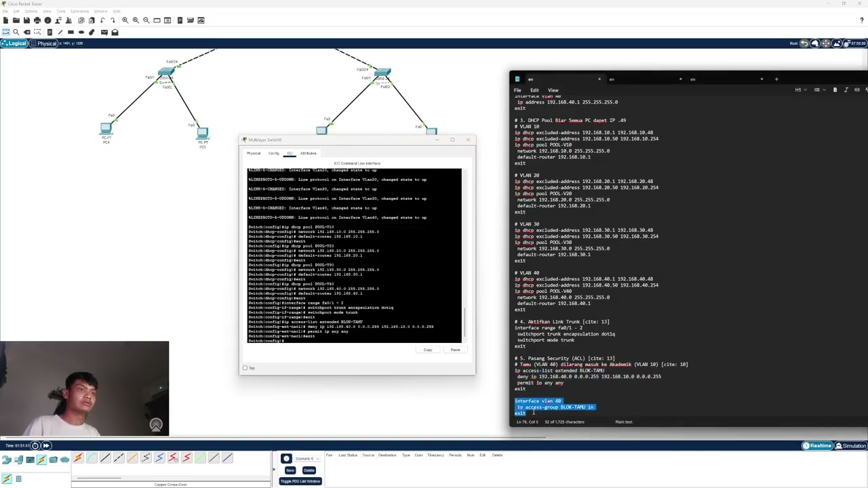Viewport: 868px width, 488px height.
Task: Add a new tab in Notepad
Action: [776, 79]
